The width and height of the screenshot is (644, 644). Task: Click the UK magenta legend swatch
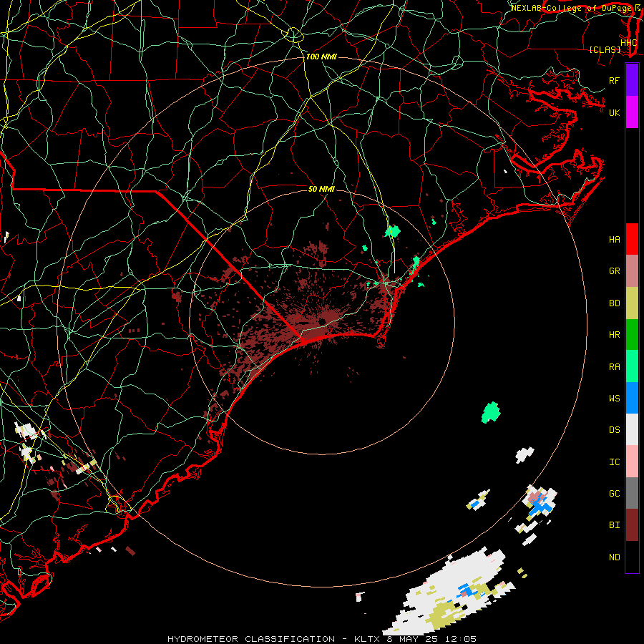632,112
